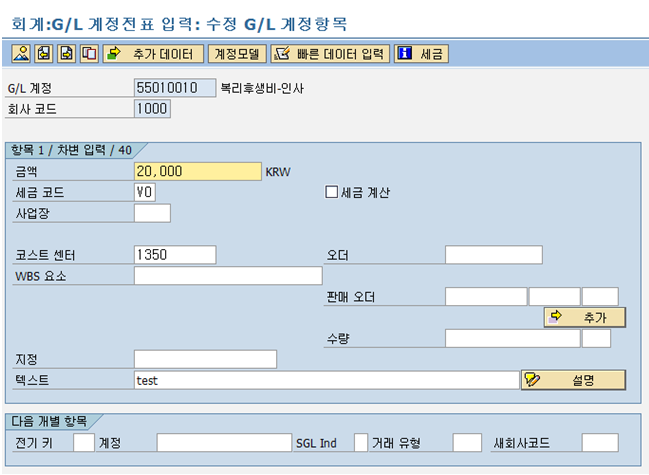This screenshot has width=649, height=475.
Task: Click the 계정 account field
Action: (x=224, y=443)
